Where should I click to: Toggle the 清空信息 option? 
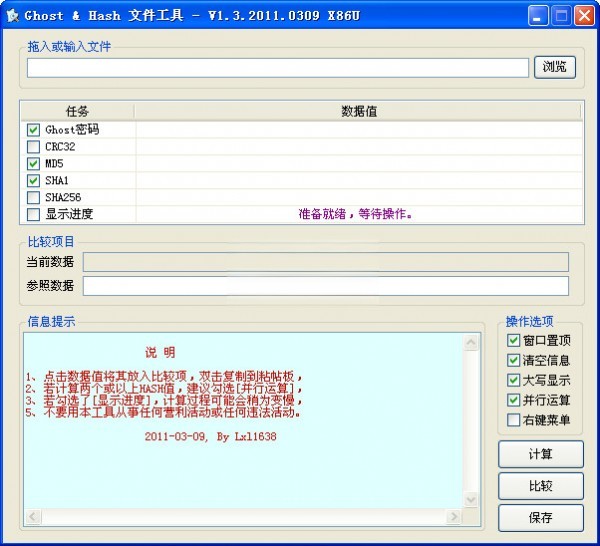[x=514, y=361]
